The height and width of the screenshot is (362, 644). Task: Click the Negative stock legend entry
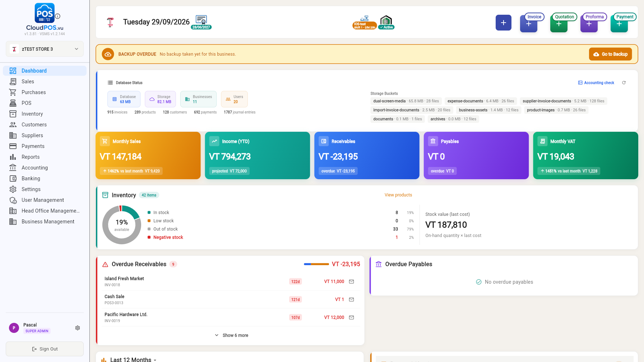click(165, 237)
